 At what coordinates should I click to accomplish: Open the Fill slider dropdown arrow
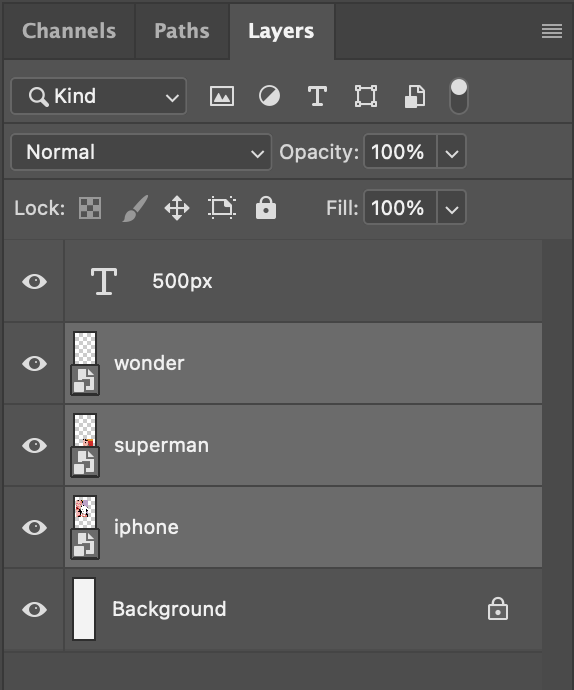pos(452,208)
